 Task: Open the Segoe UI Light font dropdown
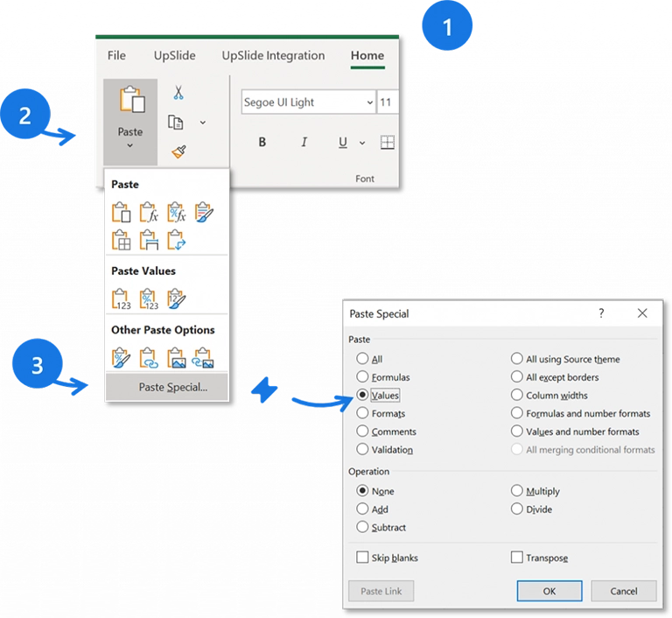point(370,102)
